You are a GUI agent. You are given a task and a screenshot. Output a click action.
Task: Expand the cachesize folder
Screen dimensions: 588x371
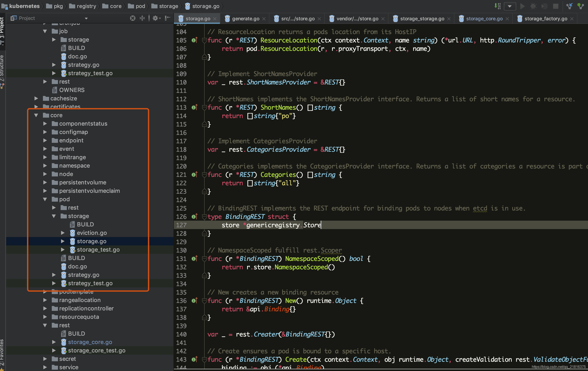pos(36,98)
